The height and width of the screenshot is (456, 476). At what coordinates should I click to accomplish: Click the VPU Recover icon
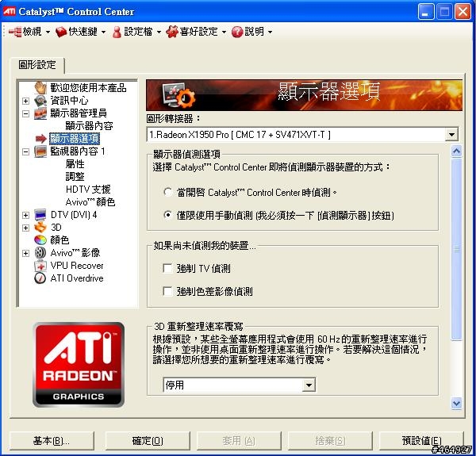tap(40, 266)
